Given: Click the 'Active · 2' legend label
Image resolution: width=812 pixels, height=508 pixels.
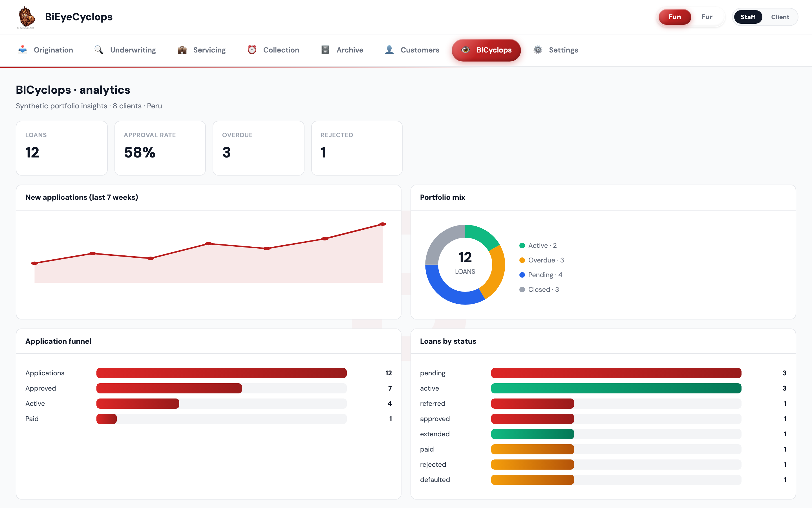Looking at the screenshot, I should (542, 246).
